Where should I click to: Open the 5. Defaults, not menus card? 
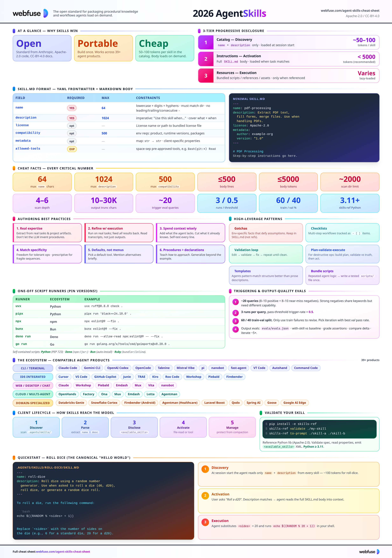tap(119, 254)
